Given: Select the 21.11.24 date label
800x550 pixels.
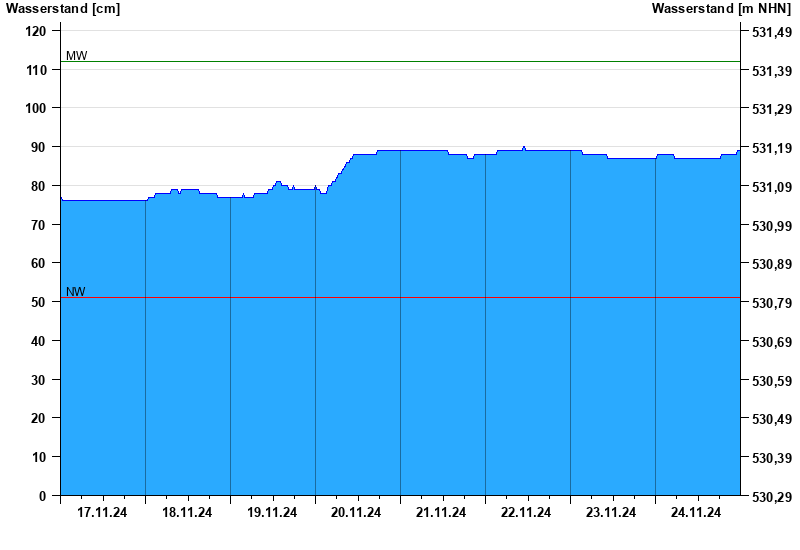Looking at the screenshot, I should pyautogui.click(x=441, y=512).
